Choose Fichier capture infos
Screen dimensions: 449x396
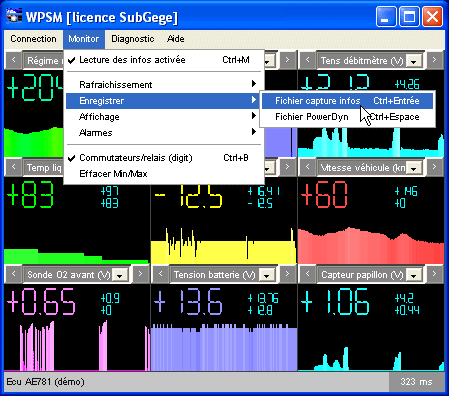pos(347,101)
